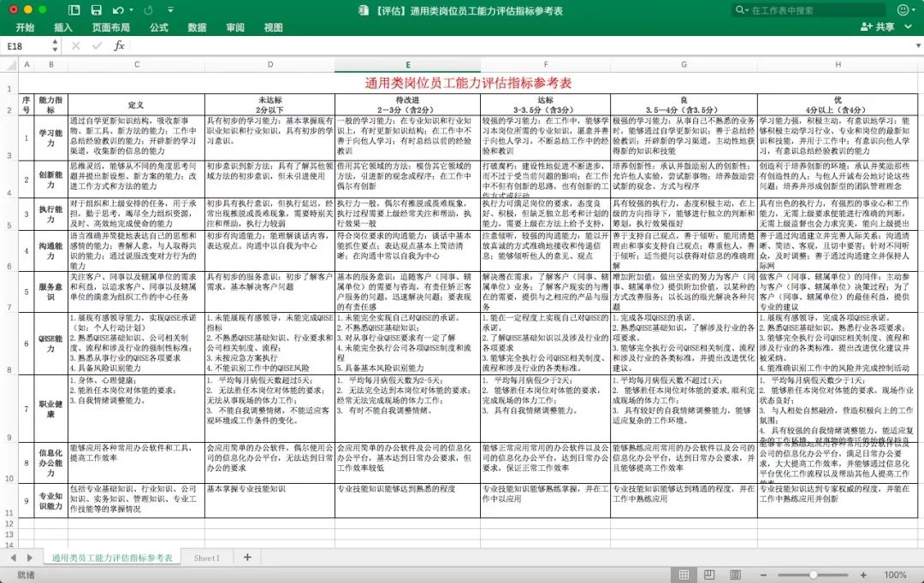Open the 页面布局 ribbon tab
Screen dimensions: 924x583
[x=110, y=27]
